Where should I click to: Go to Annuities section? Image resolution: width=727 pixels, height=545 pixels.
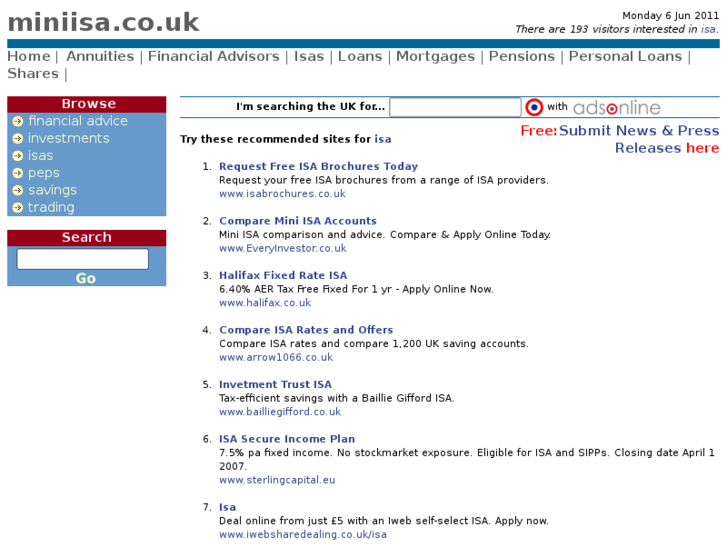[x=100, y=56]
